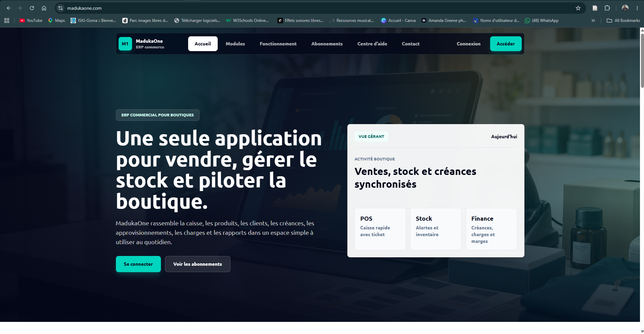
Task: Click the VUE GÉRANT badge
Action: point(371,137)
